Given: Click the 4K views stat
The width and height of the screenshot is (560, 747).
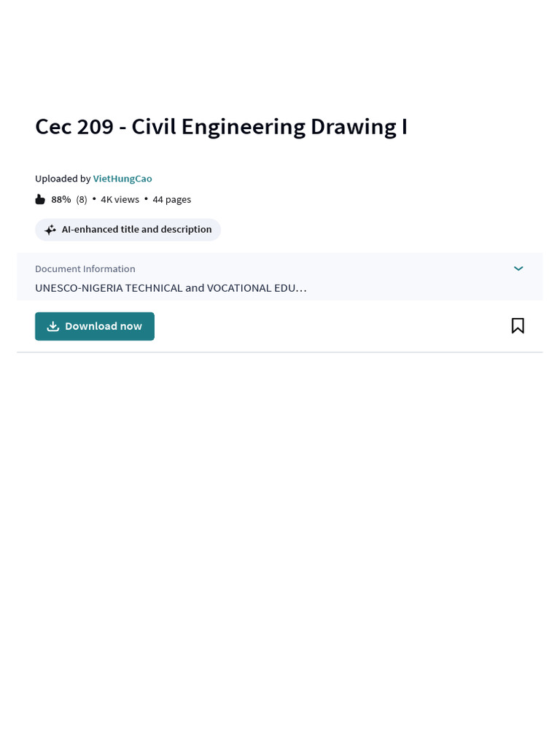Looking at the screenshot, I should pos(120,199).
